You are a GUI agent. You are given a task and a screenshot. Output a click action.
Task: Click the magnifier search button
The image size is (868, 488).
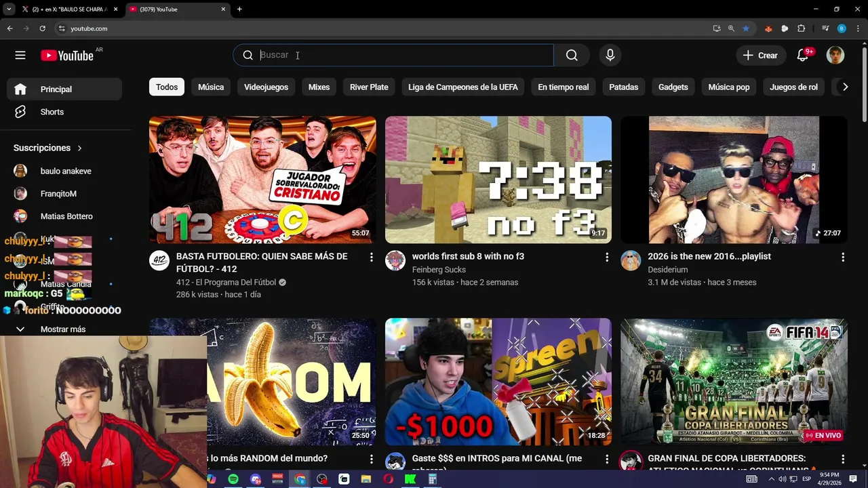[x=572, y=56]
